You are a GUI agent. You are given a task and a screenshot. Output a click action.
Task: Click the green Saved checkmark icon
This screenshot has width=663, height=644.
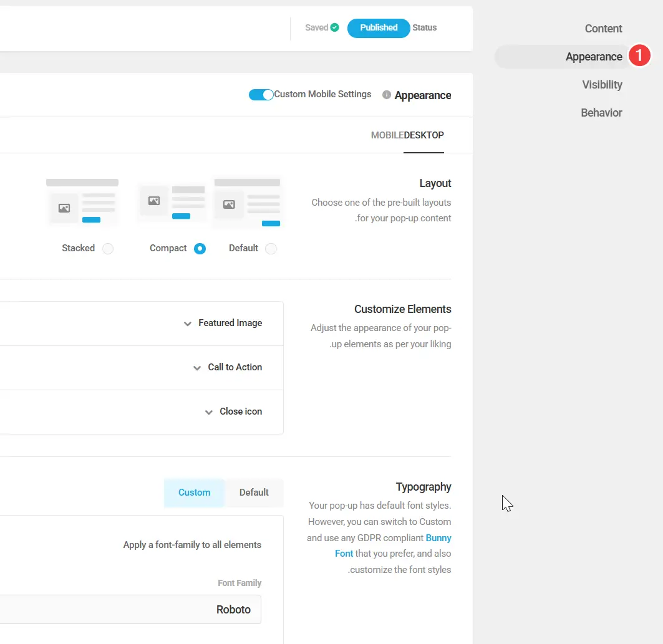(x=334, y=27)
